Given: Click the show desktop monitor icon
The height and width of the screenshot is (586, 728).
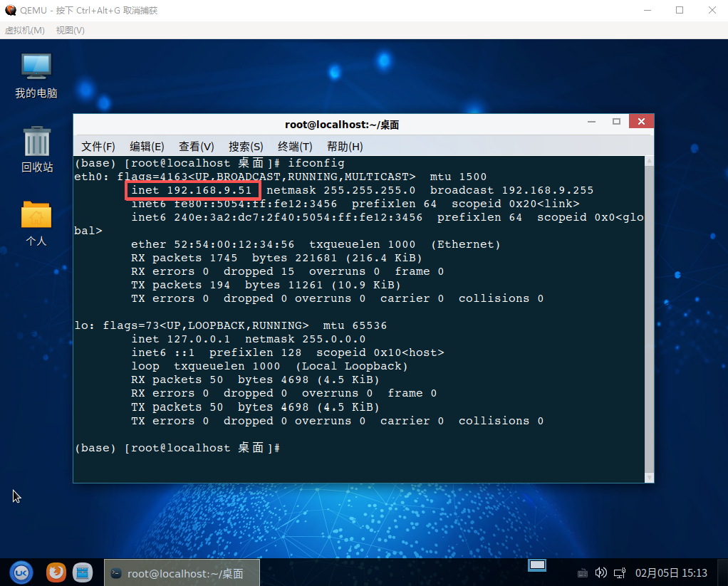Looking at the screenshot, I should [x=537, y=565].
